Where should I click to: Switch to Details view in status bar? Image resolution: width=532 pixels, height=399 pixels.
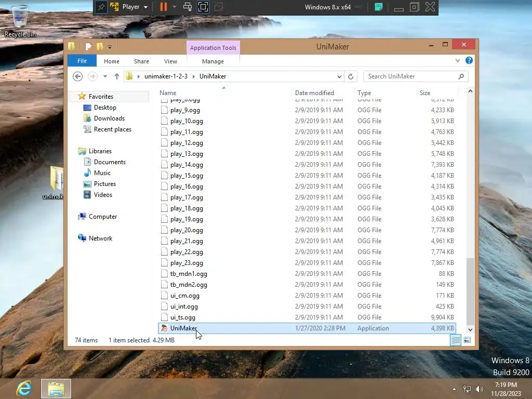tap(456, 340)
